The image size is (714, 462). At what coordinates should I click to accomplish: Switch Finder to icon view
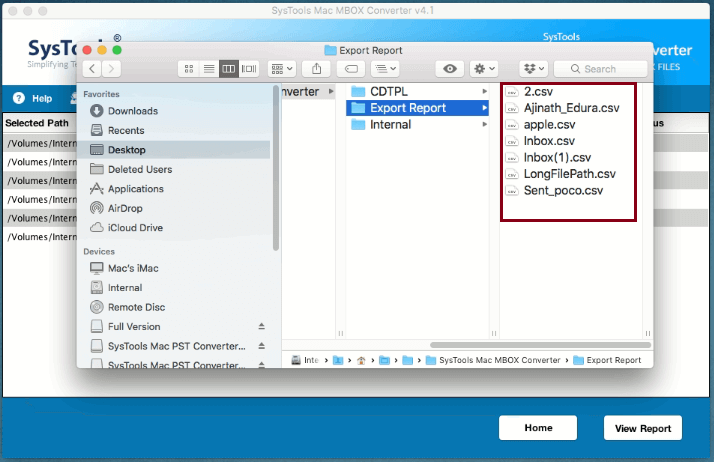click(189, 69)
